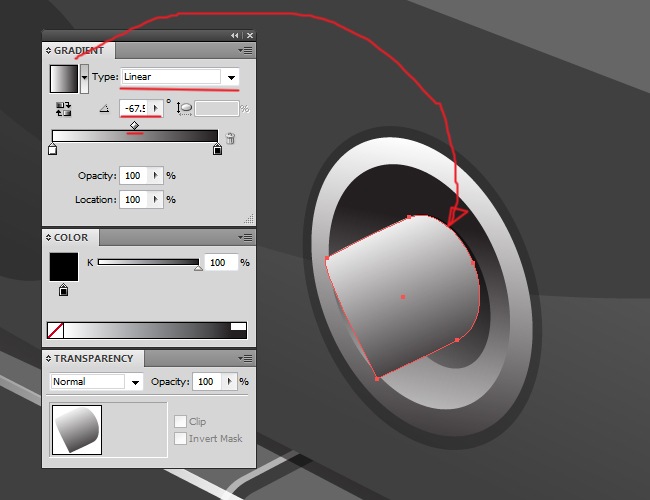The width and height of the screenshot is (650, 500).
Task: Open the Gradient panel flyout menu
Action: click(x=246, y=51)
